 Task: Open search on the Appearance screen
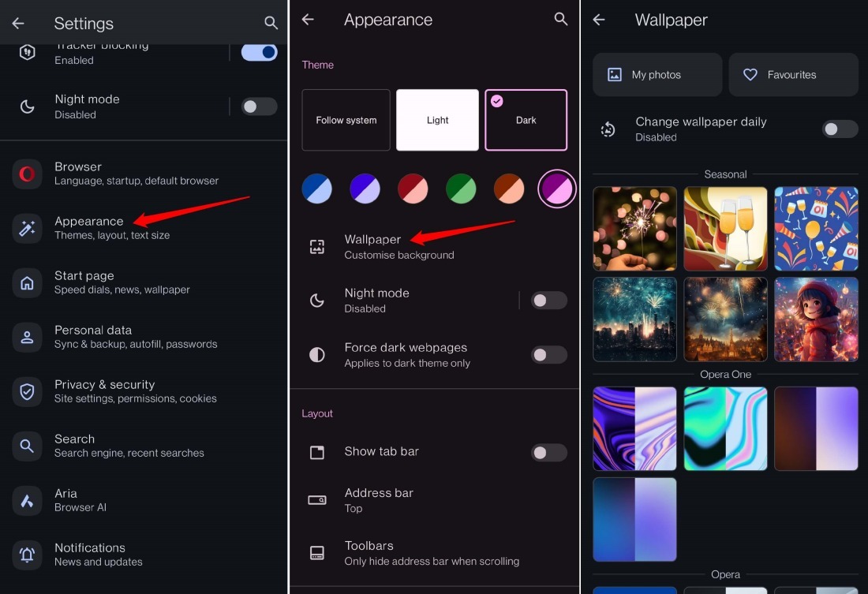tap(561, 20)
